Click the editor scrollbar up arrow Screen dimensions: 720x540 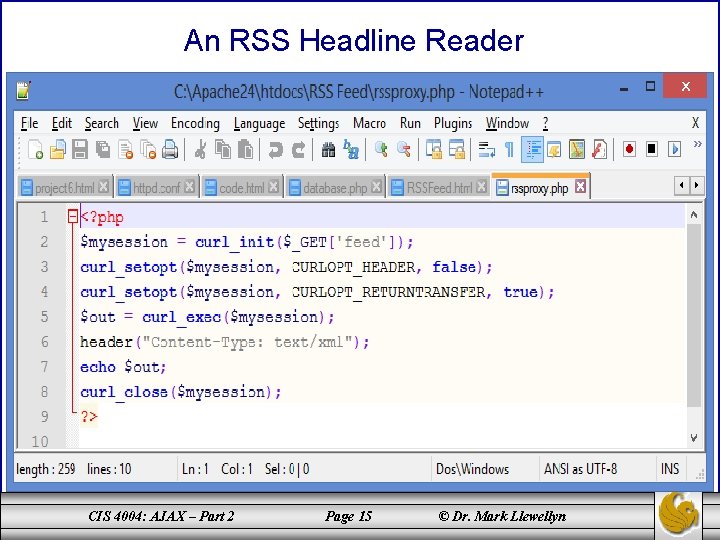click(x=694, y=214)
